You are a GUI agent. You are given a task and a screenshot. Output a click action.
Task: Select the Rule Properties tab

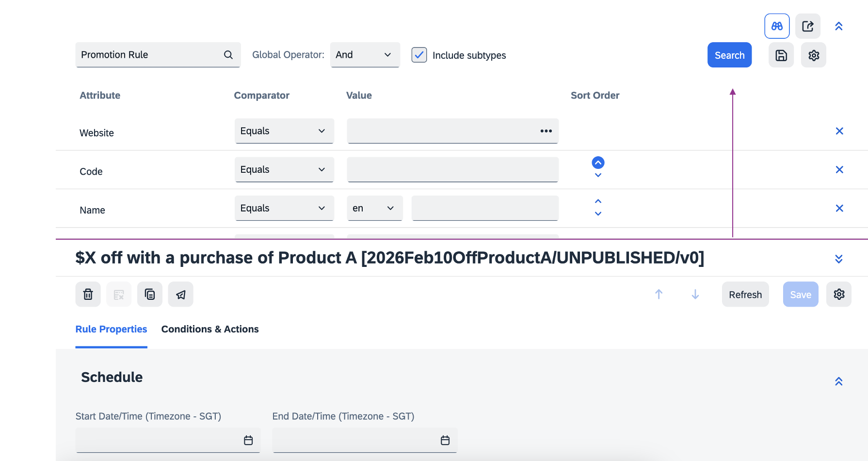coord(111,329)
